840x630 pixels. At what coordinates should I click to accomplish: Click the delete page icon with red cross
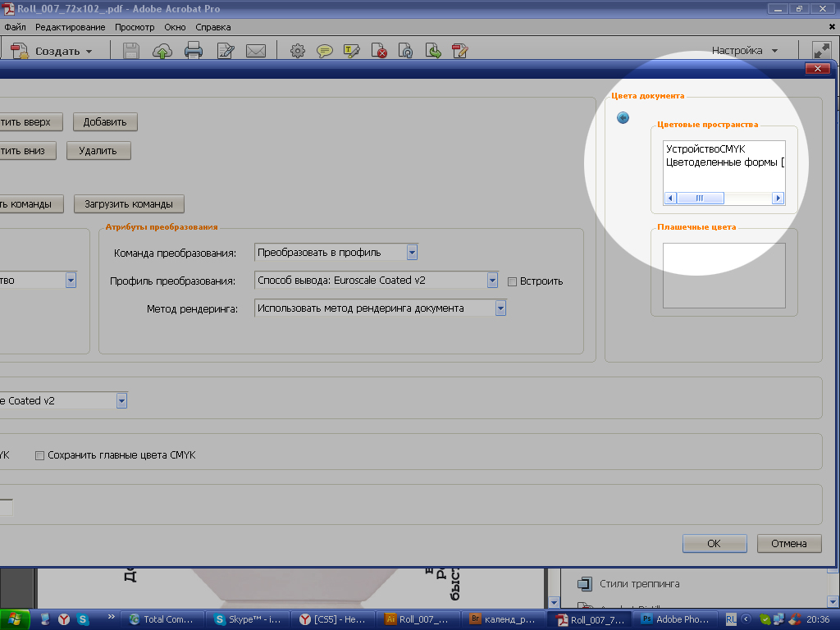pyautogui.click(x=379, y=51)
